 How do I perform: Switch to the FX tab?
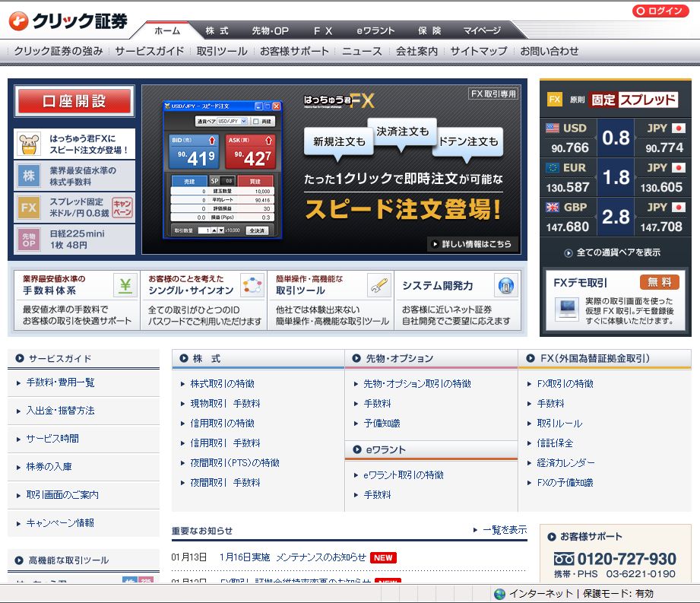323,31
